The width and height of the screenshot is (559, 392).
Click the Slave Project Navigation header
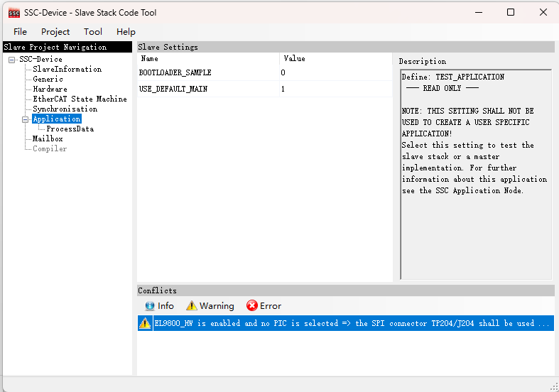[67, 47]
